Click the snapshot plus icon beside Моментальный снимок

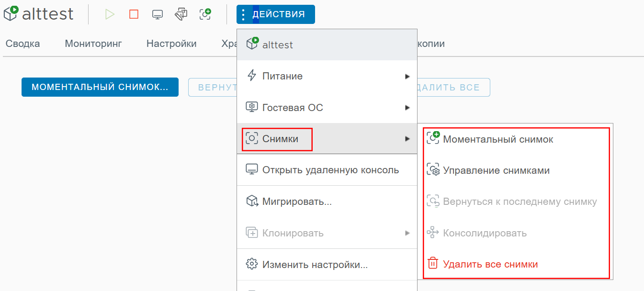tap(433, 138)
